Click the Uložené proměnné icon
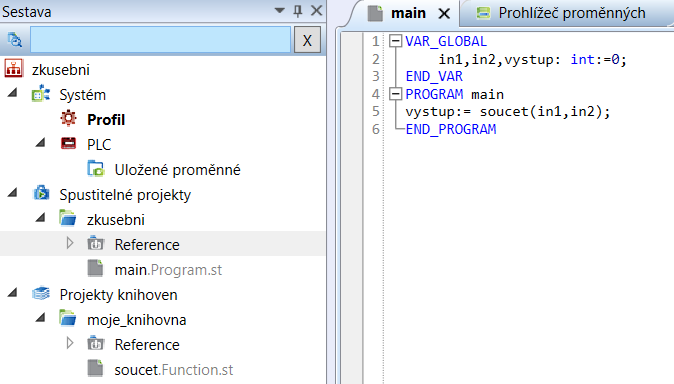This screenshot has width=674, height=384. click(95, 169)
